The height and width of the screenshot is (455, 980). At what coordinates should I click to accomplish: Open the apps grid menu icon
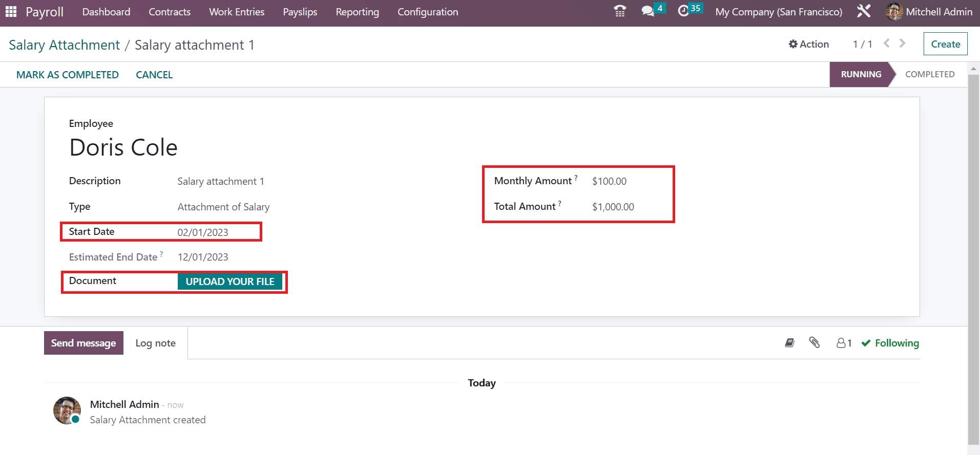(x=11, y=11)
